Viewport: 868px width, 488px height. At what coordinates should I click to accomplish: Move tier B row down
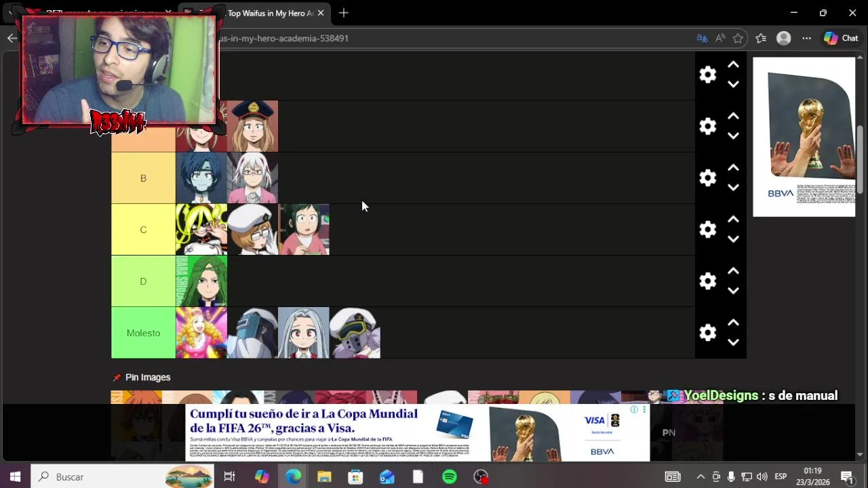[x=733, y=187]
